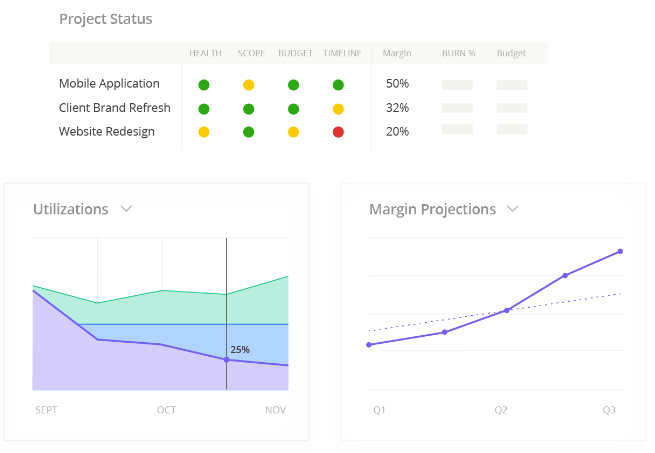The width and height of the screenshot is (655, 453).
Task: Click Website Redesign red timeline status dot
Action: tap(338, 132)
